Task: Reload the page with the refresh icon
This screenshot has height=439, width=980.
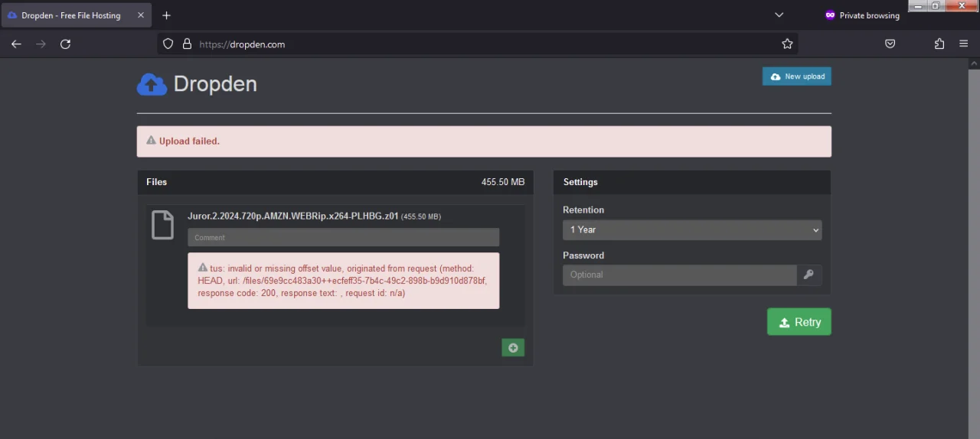Action: coord(65,44)
